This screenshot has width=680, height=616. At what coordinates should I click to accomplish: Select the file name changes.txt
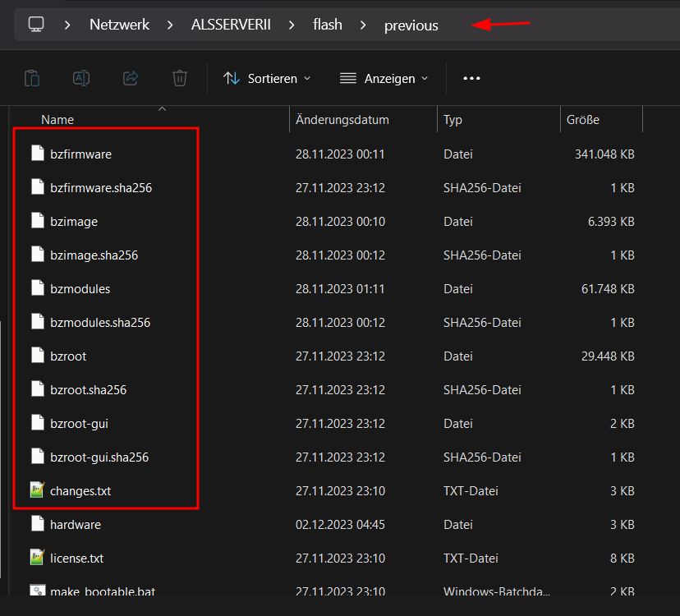coord(80,491)
